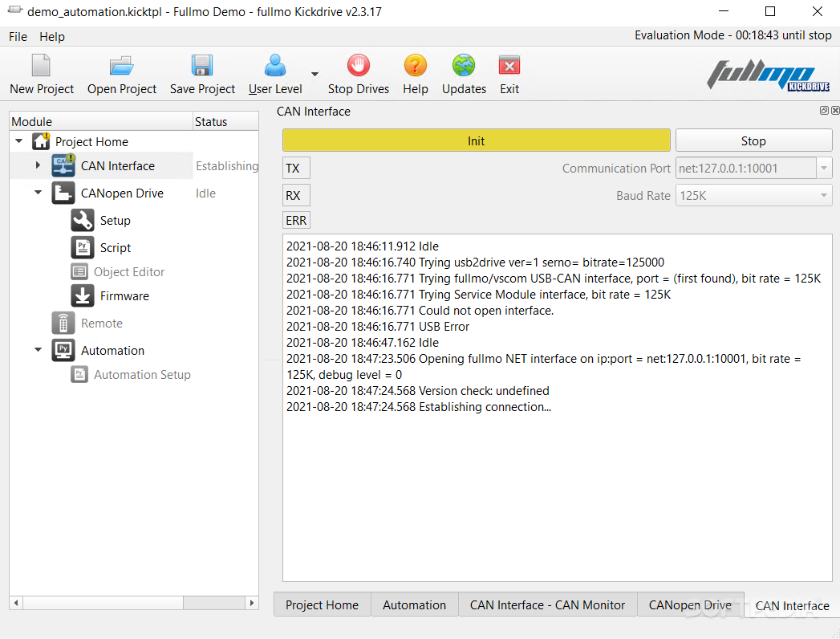Hit the Stop Drives red hand icon
Viewport: 840px width, 639px height.
pos(359,66)
